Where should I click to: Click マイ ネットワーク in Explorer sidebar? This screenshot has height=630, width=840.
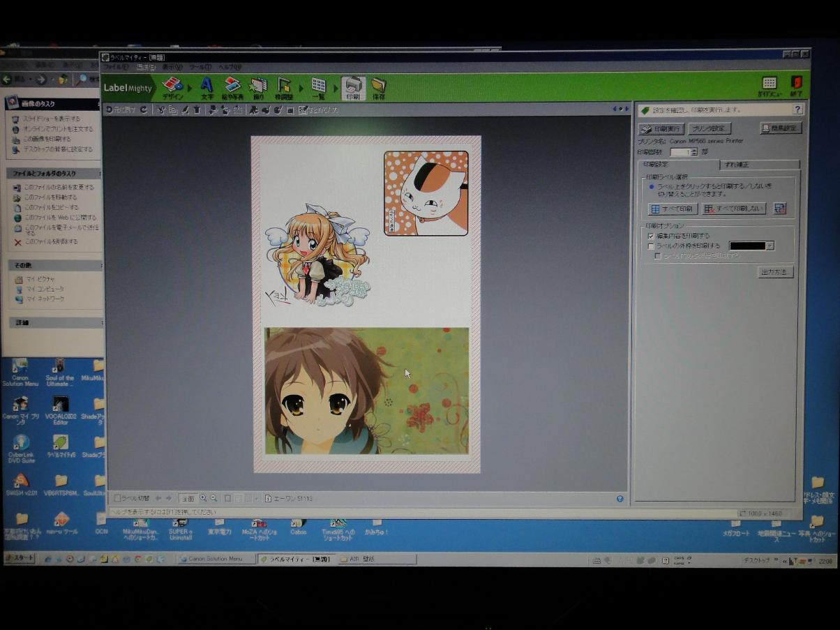click(x=45, y=299)
